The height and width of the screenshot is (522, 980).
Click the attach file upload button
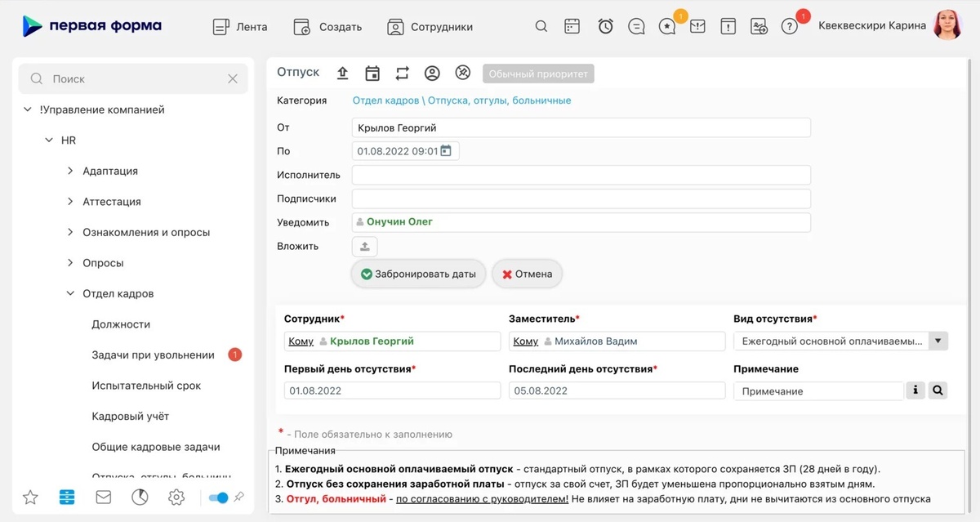coord(365,246)
